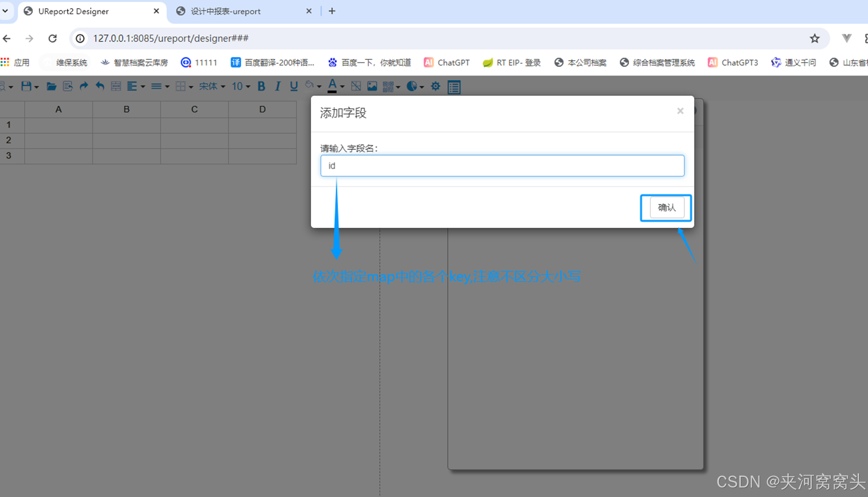Viewport: 868px width, 497px height.
Task: Click the undo arrow icon
Action: tap(100, 86)
